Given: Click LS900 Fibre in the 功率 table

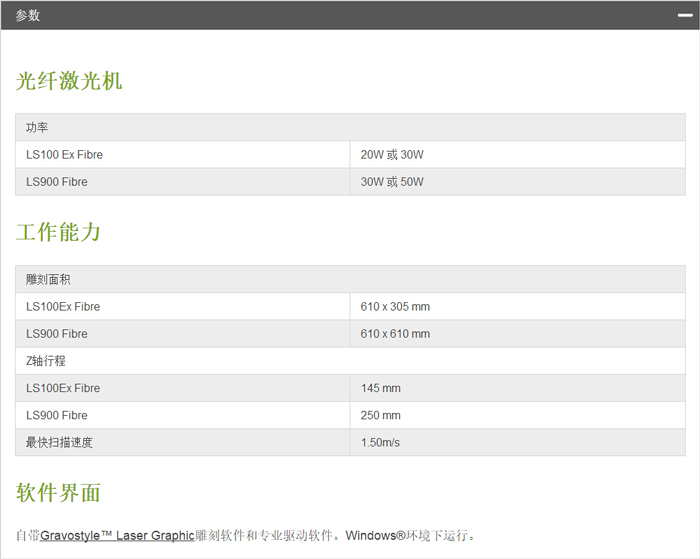Looking at the screenshot, I should tap(57, 182).
